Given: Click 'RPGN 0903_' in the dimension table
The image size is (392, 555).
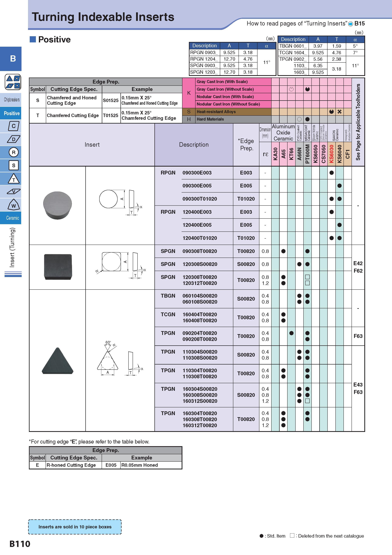Looking at the screenshot, I should [204, 53].
